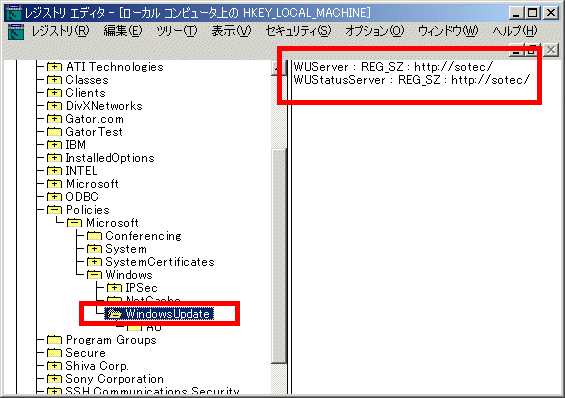Close the inner HKEY_LOCAL_MACHINE child window
Viewport: 565px width, 398px height.
[551, 50]
